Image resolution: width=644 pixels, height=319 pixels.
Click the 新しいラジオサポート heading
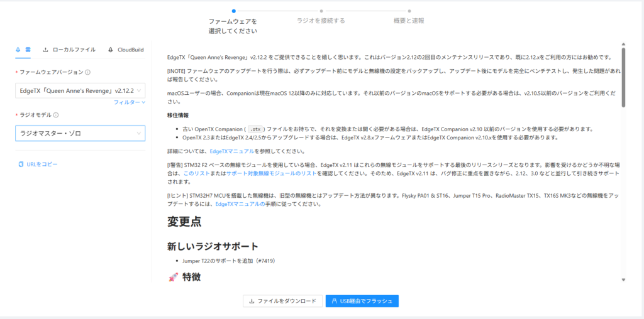click(x=213, y=246)
